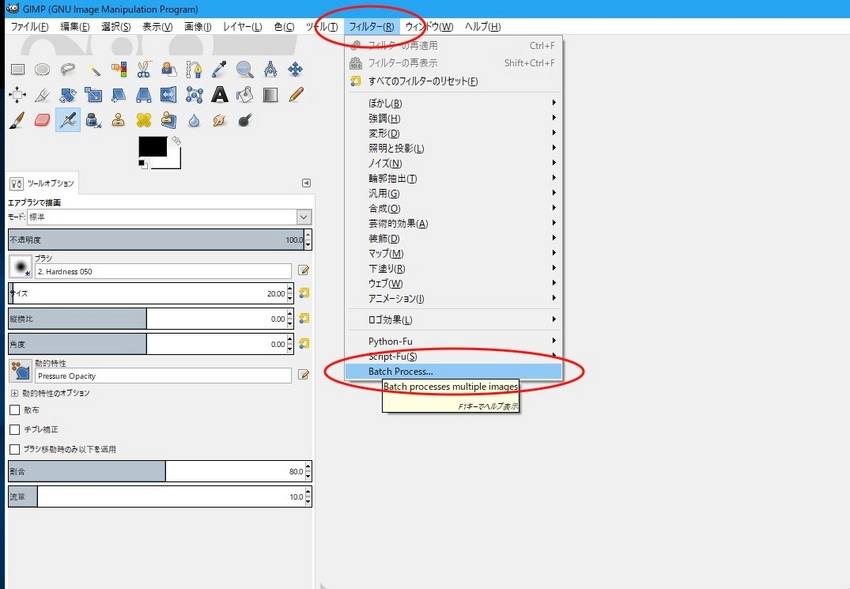This screenshot has height=589, width=850.
Task: Open the ロゴ効果(L) submenu
Action: (454, 320)
